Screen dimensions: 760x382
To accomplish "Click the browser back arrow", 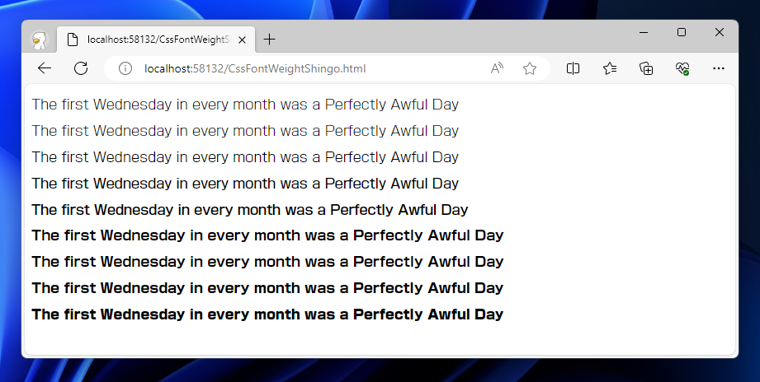I will (x=45, y=68).
